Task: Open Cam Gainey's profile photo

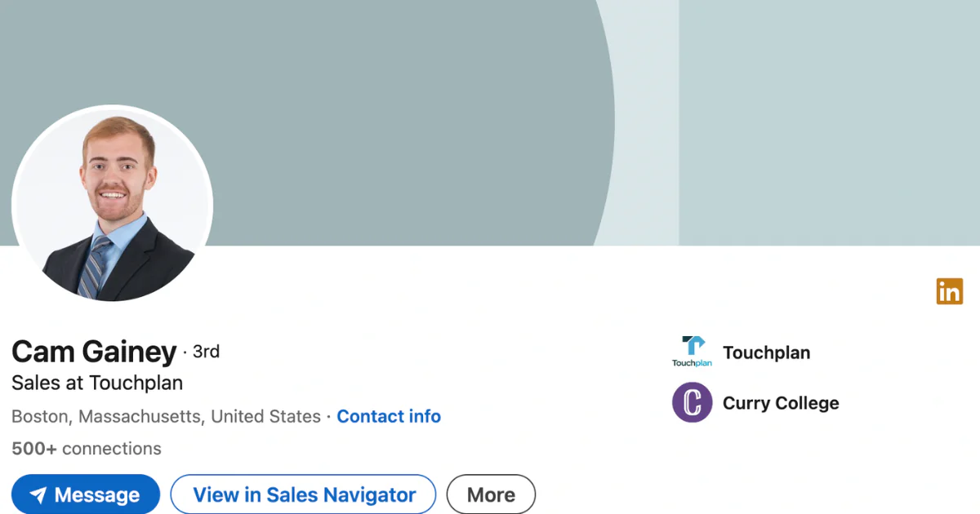Action: tap(112, 204)
